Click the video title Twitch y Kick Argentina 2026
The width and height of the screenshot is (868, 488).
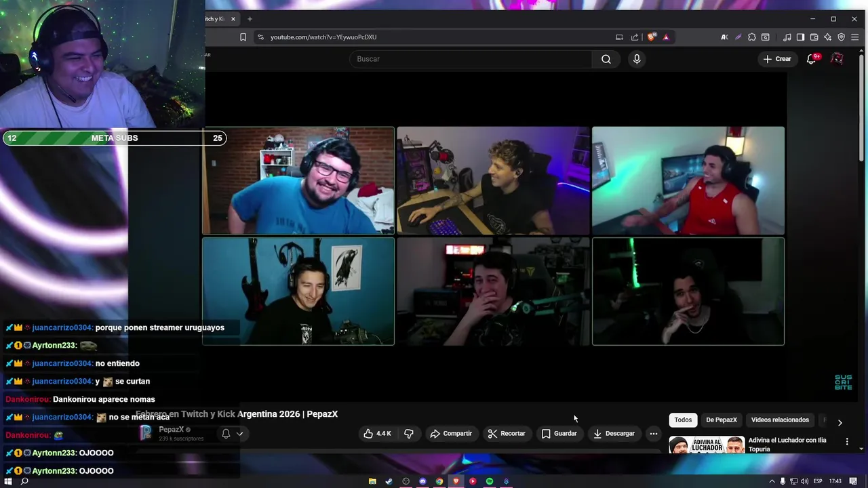pyautogui.click(x=237, y=414)
